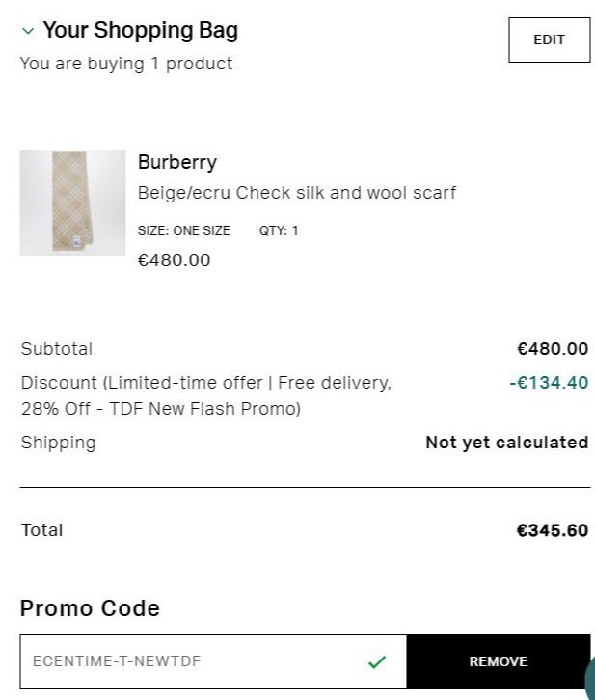The height and width of the screenshot is (700, 595).
Task: Click the discount amount -€134.40
Action: click(549, 383)
